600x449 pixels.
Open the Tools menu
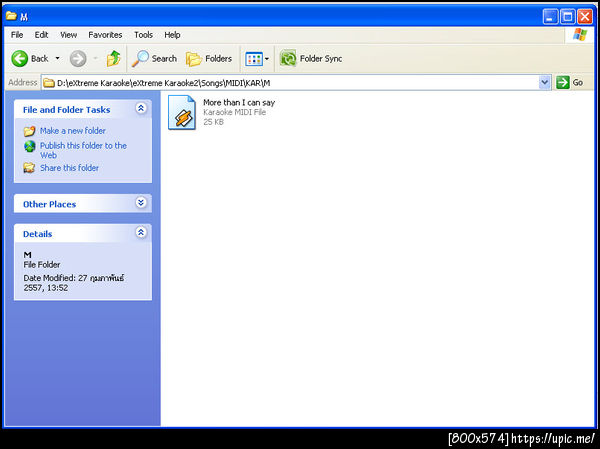click(x=143, y=35)
